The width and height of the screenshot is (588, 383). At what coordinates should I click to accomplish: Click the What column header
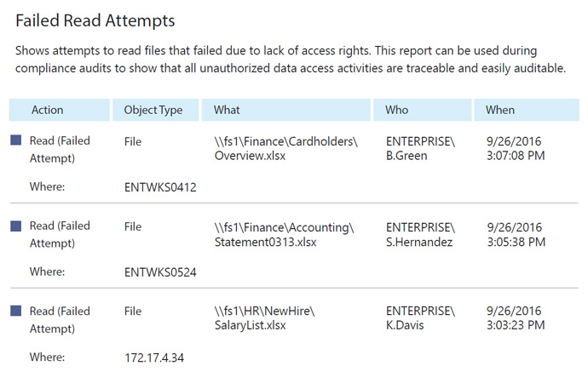[x=286, y=110]
